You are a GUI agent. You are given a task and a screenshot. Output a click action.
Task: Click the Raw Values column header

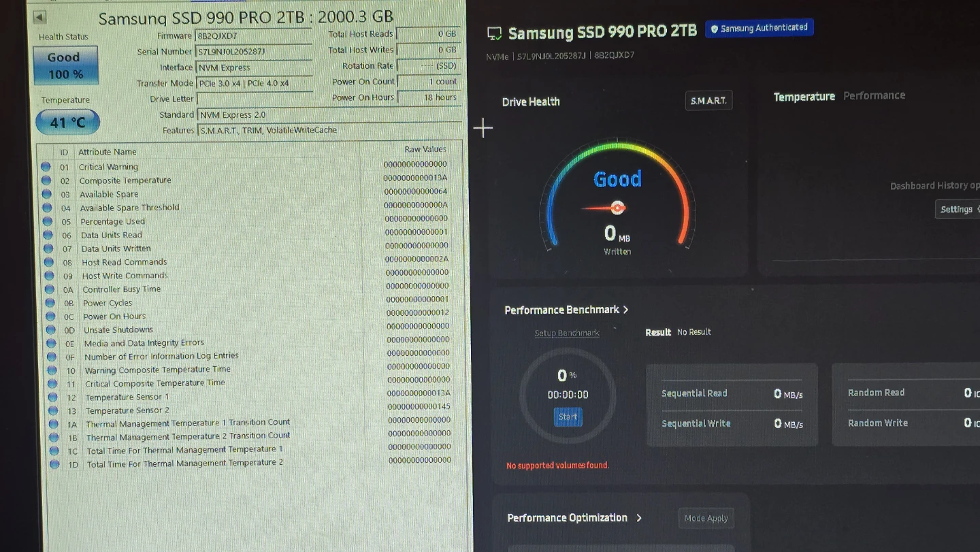tap(425, 149)
